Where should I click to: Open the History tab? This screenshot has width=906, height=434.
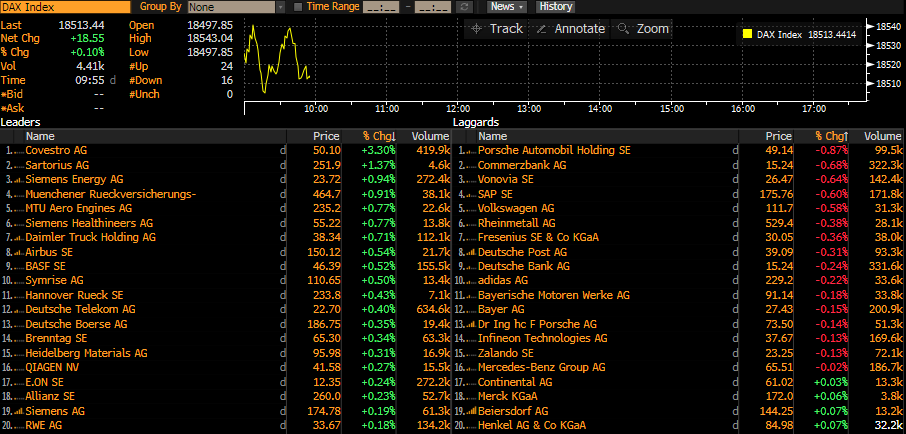[556, 6]
